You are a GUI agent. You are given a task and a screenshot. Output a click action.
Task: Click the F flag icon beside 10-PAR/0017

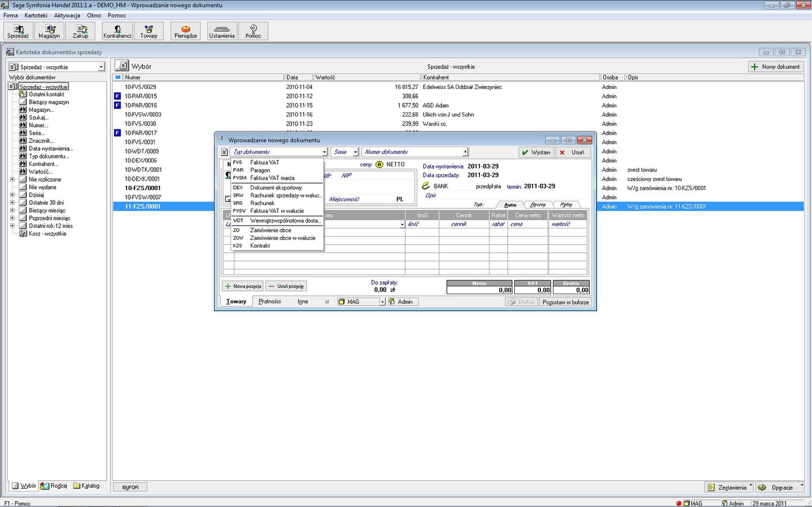click(x=117, y=133)
